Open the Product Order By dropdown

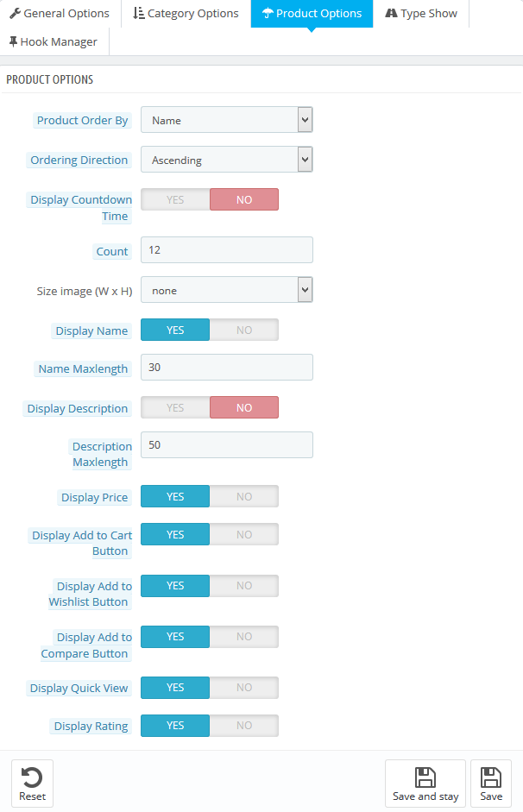(226, 120)
